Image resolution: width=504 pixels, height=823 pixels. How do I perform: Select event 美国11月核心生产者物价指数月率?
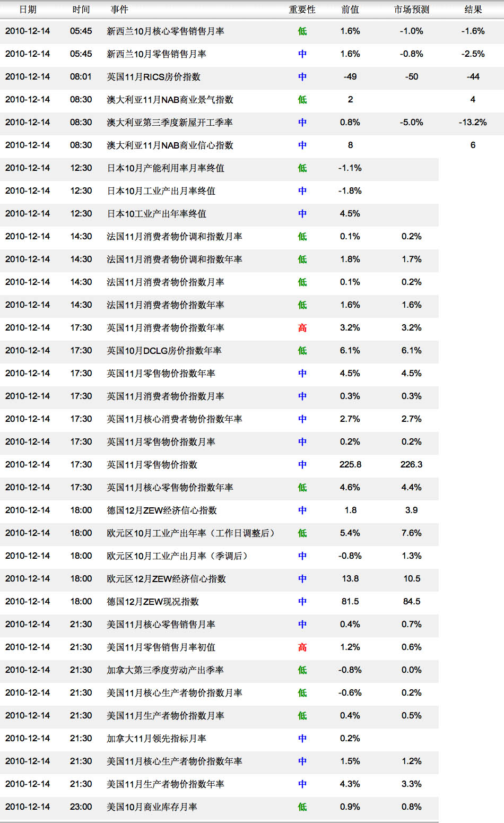175,693
